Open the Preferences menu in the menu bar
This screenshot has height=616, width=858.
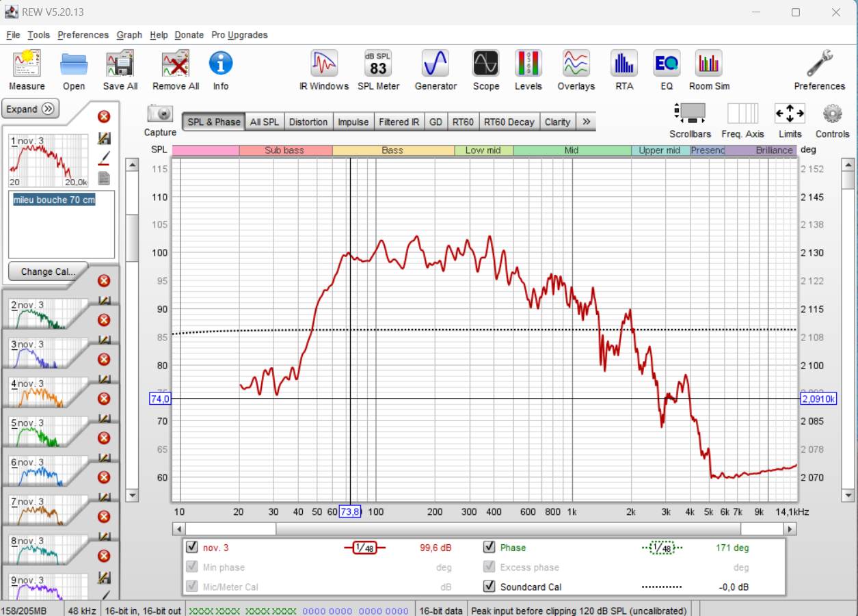tap(83, 35)
